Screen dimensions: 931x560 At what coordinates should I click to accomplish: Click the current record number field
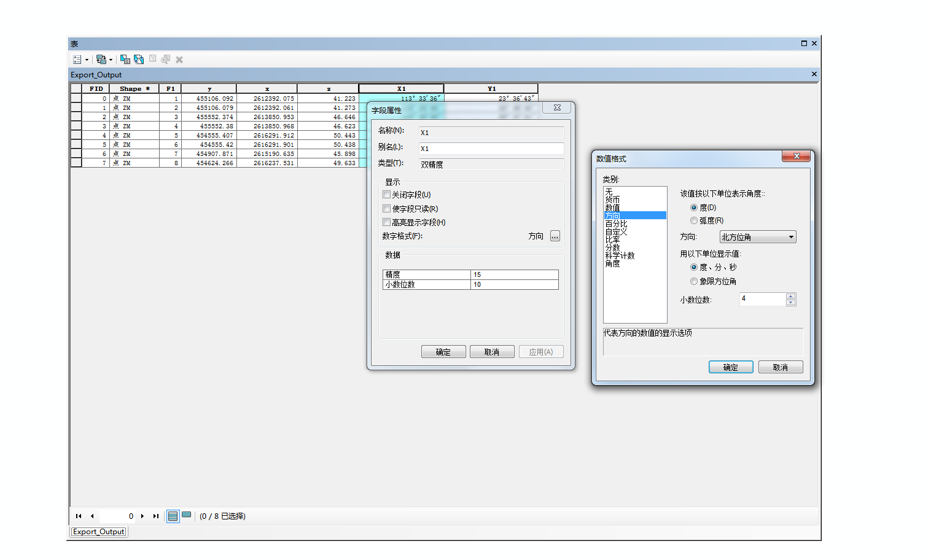pyautogui.click(x=117, y=516)
